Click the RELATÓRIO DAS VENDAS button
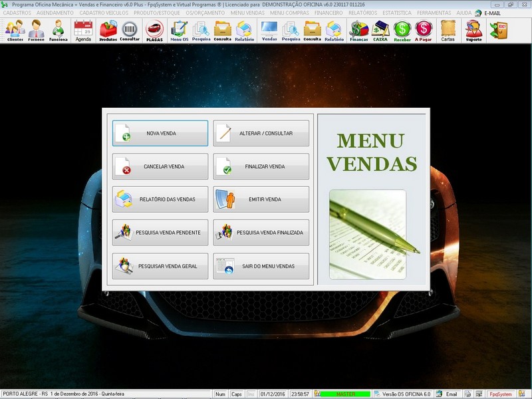 [160, 199]
